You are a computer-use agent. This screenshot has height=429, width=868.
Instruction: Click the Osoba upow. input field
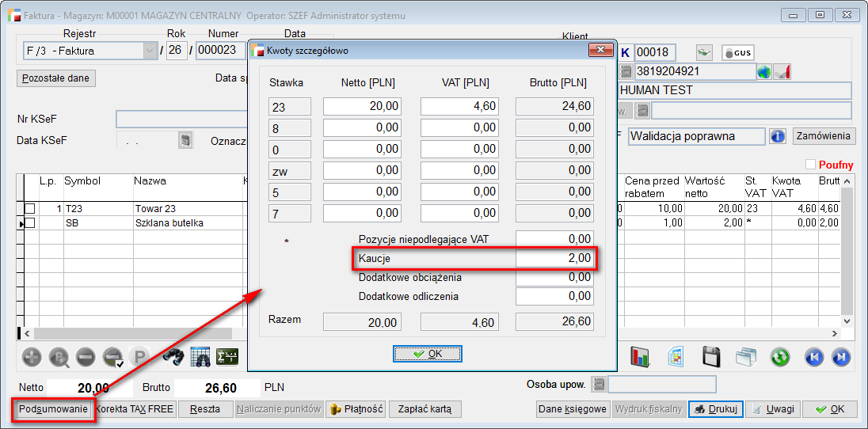coord(662,384)
